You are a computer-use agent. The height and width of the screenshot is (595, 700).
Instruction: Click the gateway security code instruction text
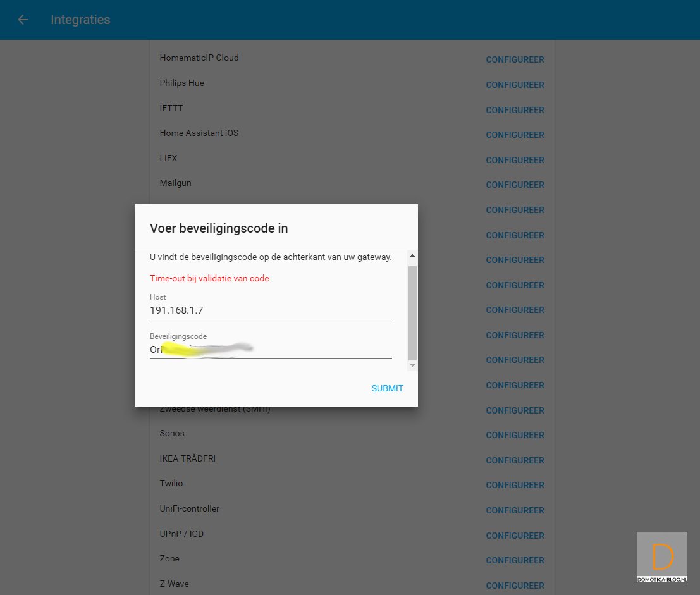tap(271, 257)
